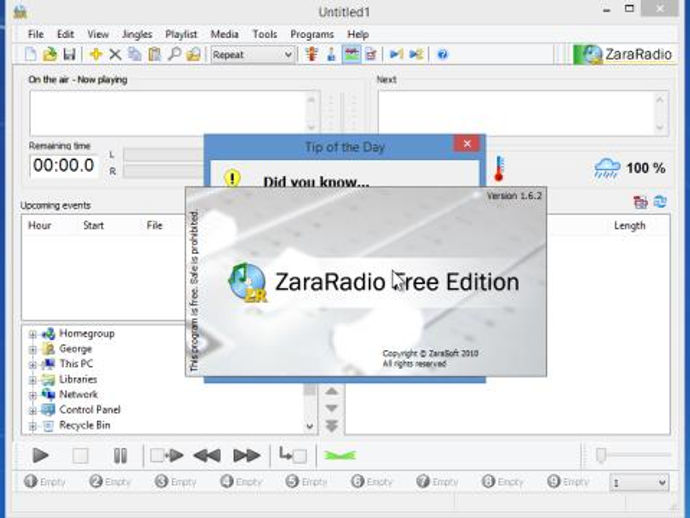Viewport: 690px width, 518px height.
Task: Click the single move-down arrow between panels
Action: 332,408
